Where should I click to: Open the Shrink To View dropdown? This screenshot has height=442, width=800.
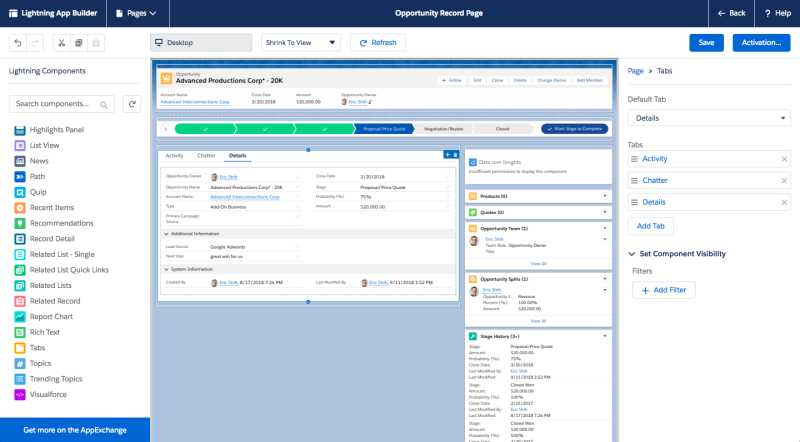coord(301,43)
